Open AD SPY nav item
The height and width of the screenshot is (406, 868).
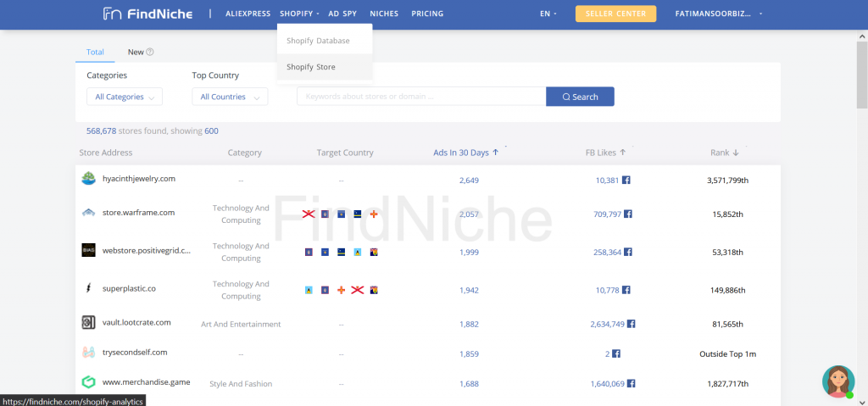pyautogui.click(x=342, y=14)
